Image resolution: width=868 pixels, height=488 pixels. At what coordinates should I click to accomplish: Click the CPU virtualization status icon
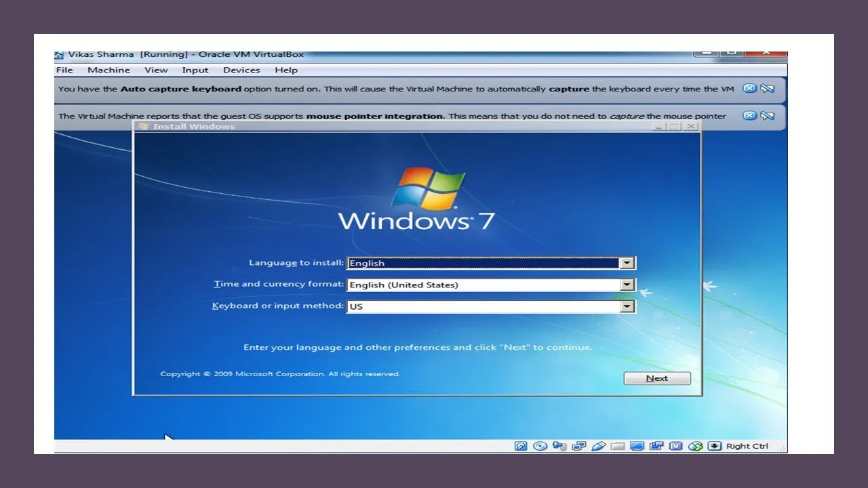click(675, 446)
